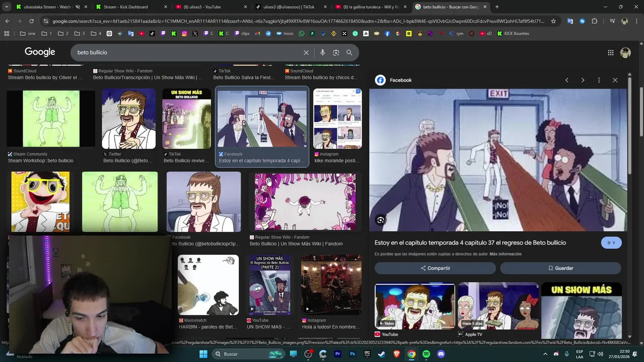Image resolution: width=644 pixels, height=362 pixels.
Task: Go back to the previous page
Action: coord(7,21)
